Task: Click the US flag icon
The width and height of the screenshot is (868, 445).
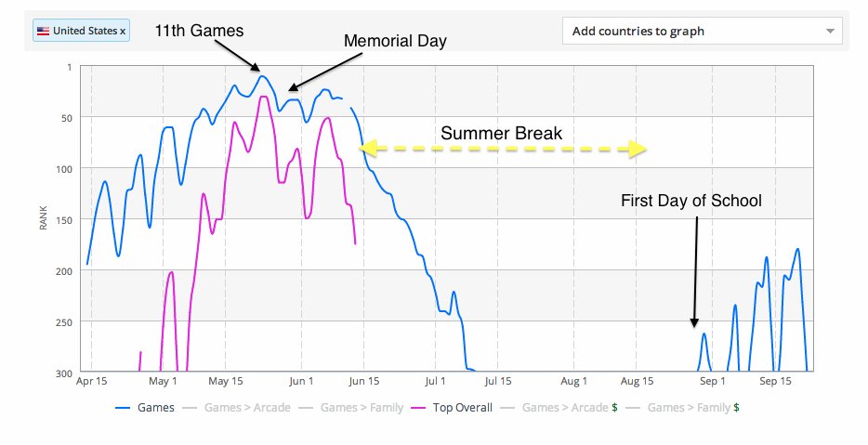Action: [x=43, y=32]
